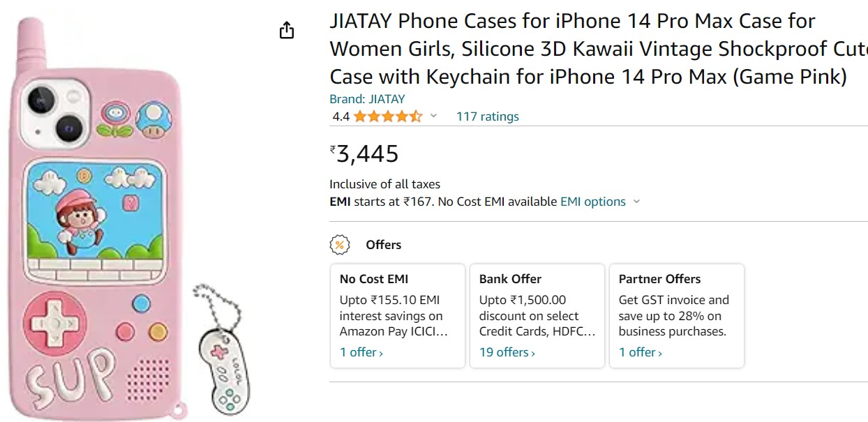
Task: Click the Offers percent badge icon
Action: point(339,245)
